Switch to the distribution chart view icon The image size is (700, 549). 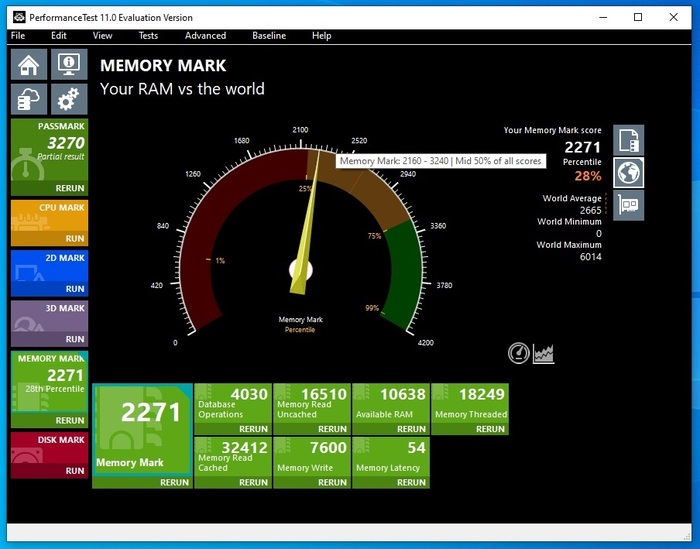pyautogui.click(x=543, y=354)
